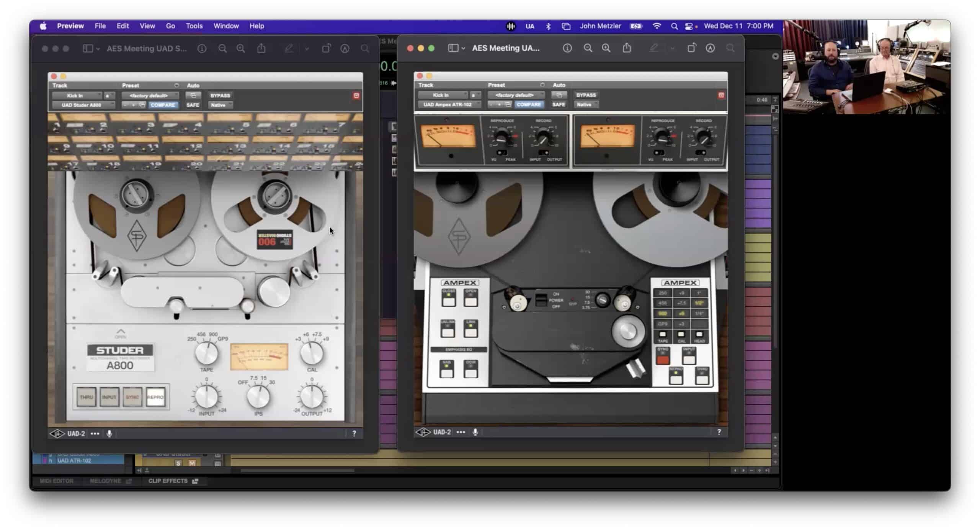Zoom out in the right Preview window
980x530 pixels.
588,48
